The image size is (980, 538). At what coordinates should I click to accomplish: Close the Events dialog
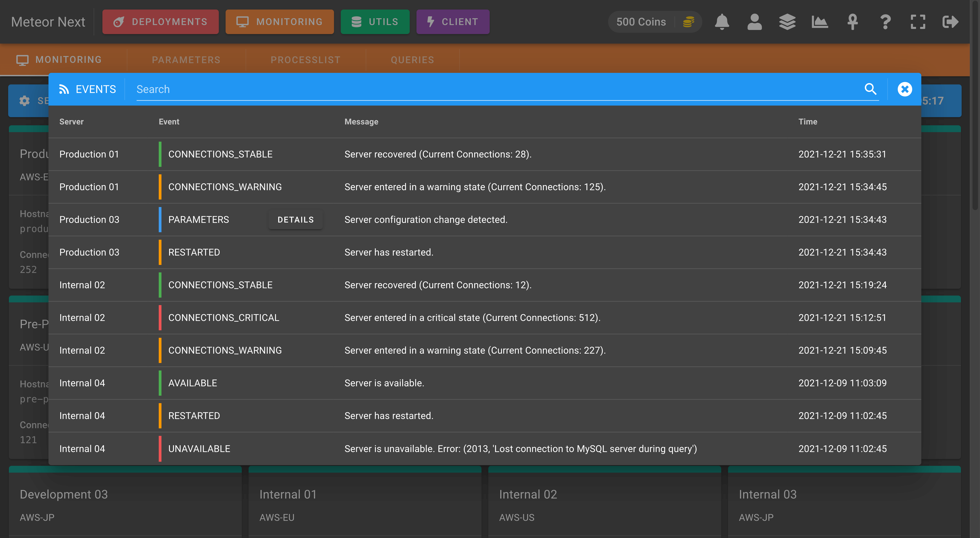coord(905,89)
